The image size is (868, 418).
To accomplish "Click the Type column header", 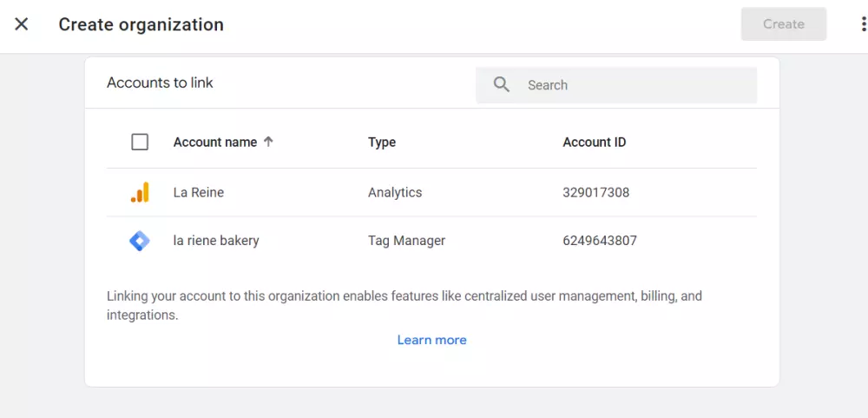I will (x=382, y=143).
